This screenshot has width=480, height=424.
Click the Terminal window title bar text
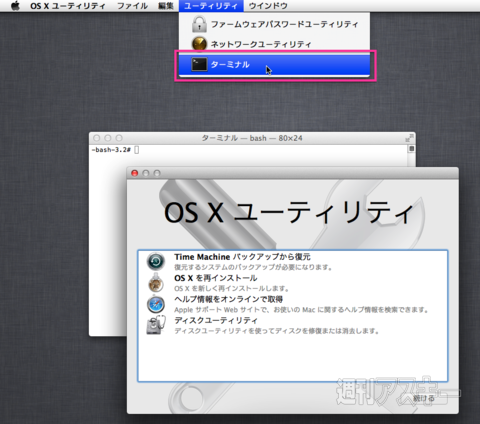(252, 138)
